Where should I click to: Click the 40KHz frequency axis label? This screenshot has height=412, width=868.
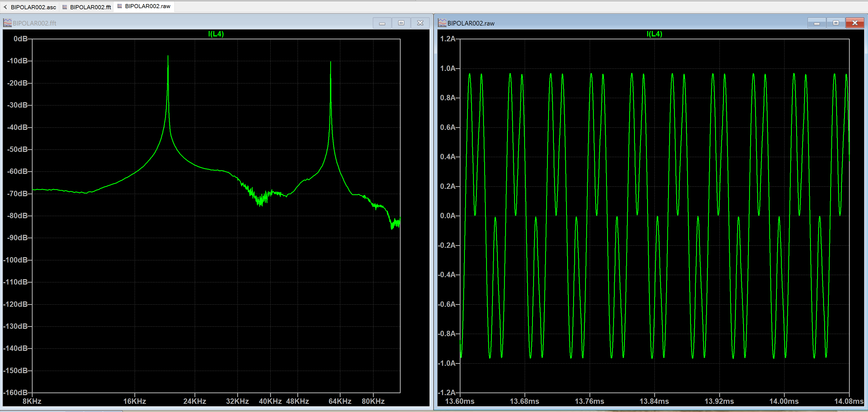pyautogui.click(x=270, y=401)
